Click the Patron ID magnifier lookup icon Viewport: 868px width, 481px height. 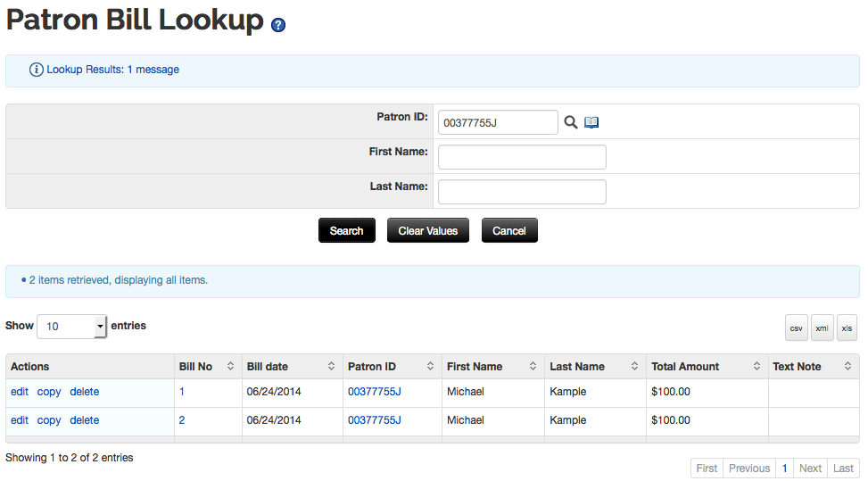coord(571,122)
